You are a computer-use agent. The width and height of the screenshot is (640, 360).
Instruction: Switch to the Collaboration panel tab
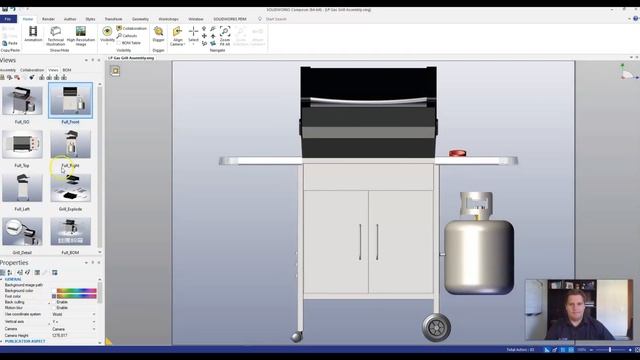point(32,70)
